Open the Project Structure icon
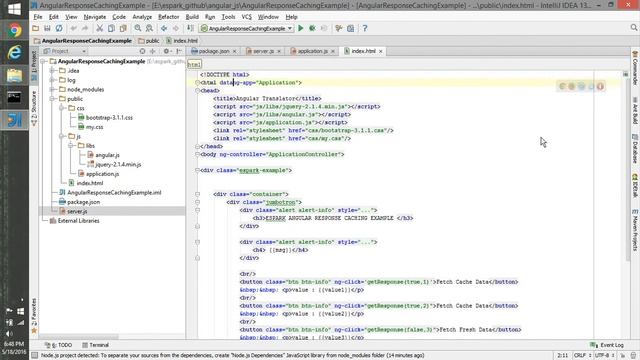 point(350,28)
